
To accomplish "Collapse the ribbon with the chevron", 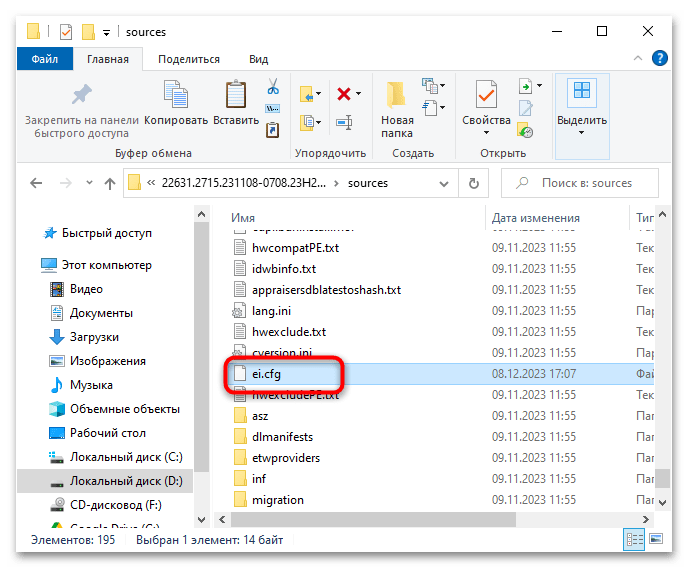I will pos(638,58).
